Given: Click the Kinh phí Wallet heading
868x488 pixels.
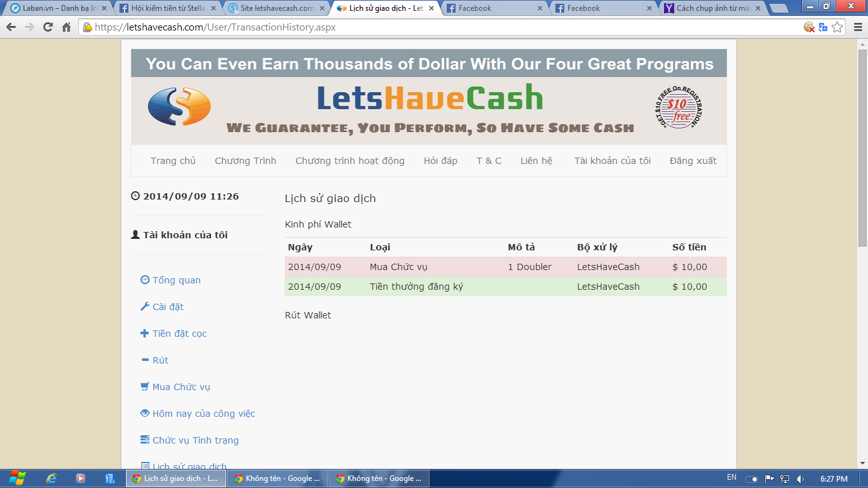Looking at the screenshot, I should (x=318, y=224).
